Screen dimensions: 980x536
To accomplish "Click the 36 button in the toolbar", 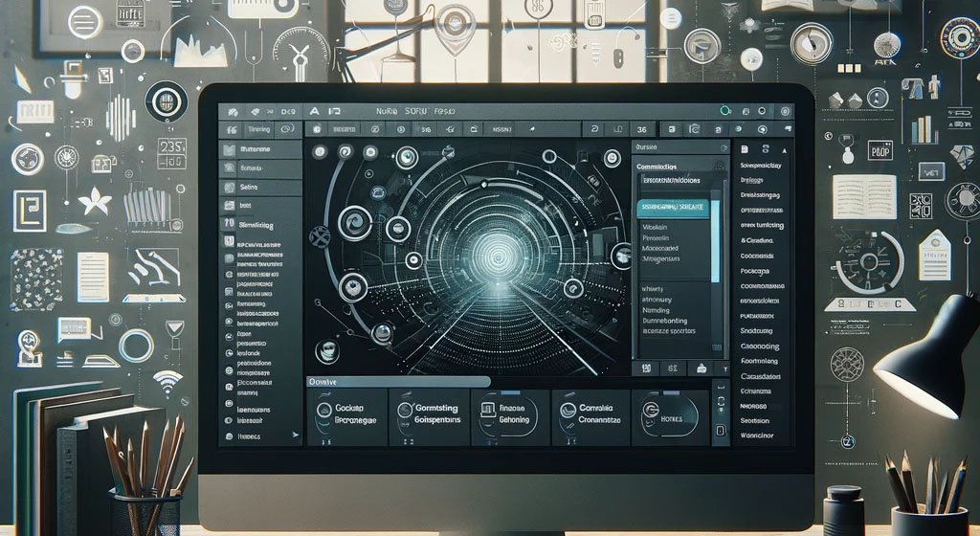I will click(640, 129).
